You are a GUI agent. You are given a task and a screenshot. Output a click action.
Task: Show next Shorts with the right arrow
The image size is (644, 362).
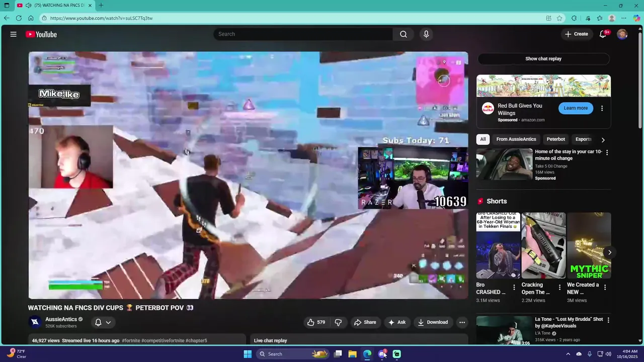(x=610, y=252)
